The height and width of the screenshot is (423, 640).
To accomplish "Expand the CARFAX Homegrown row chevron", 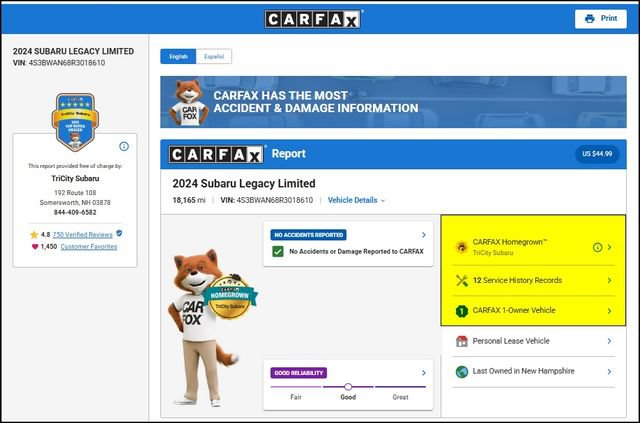I will pyautogui.click(x=609, y=247).
